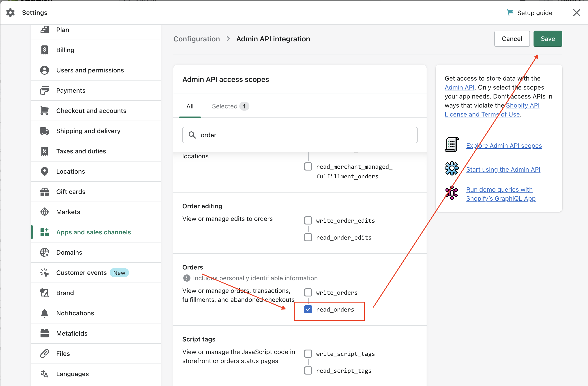Click the Gift cards gift icon
The height and width of the screenshot is (386, 588).
[x=45, y=192]
